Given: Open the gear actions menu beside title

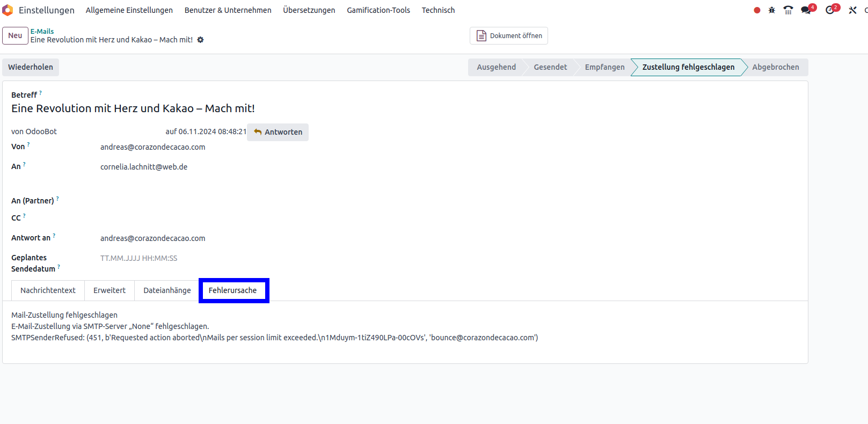Looking at the screenshot, I should [x=201, y=40].
